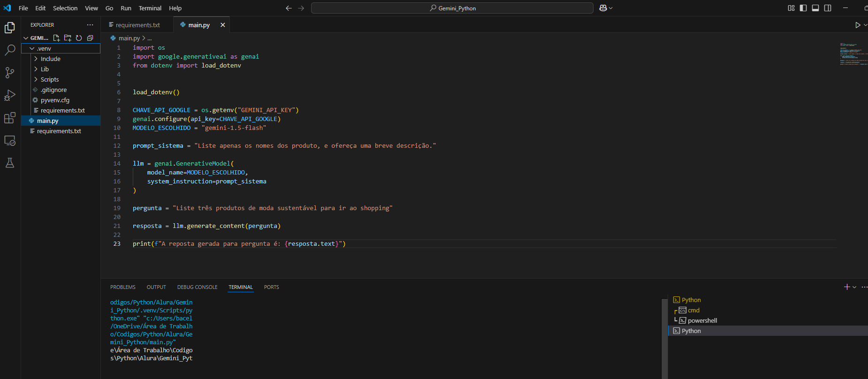868x379 pixels.
Task: Open the Remote Explorer view
Action: click(x=10, y=140)
